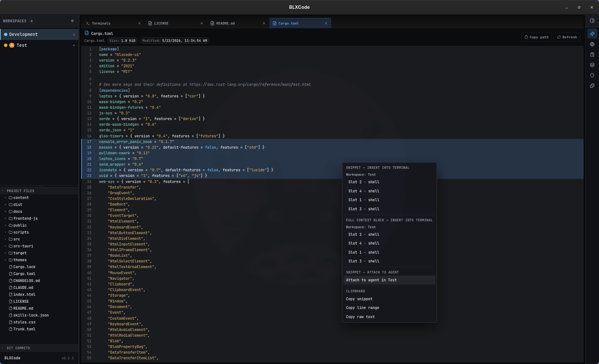The height and width of the screenshot is (364, 599).
Task: Open the clipboard tasks panel
Action: 592,55
